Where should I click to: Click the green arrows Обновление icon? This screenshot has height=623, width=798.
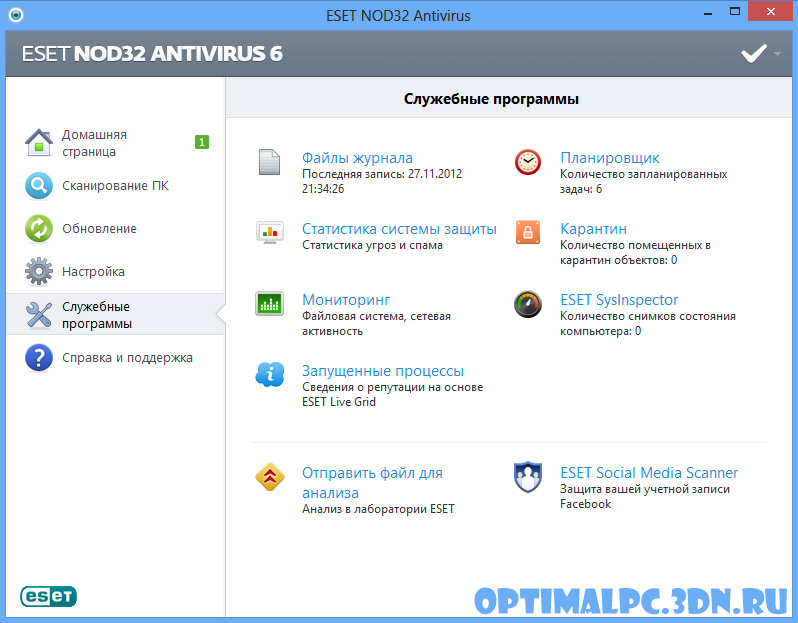pos(39,229)
